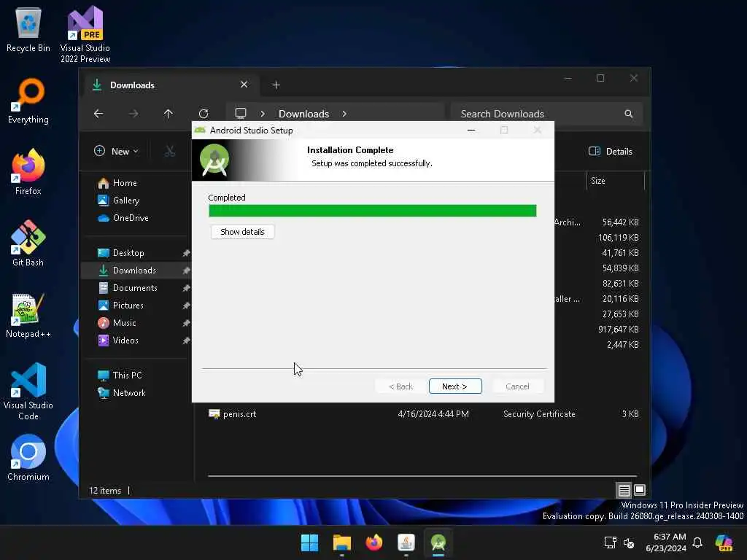The height and width of the screenshot is (560, 747).
Task: Go back in File Explorer
Action: coord(98,114)
